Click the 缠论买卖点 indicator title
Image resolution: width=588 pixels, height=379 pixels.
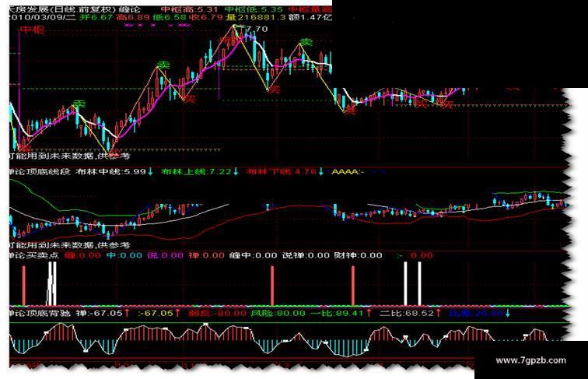point(34,255)
